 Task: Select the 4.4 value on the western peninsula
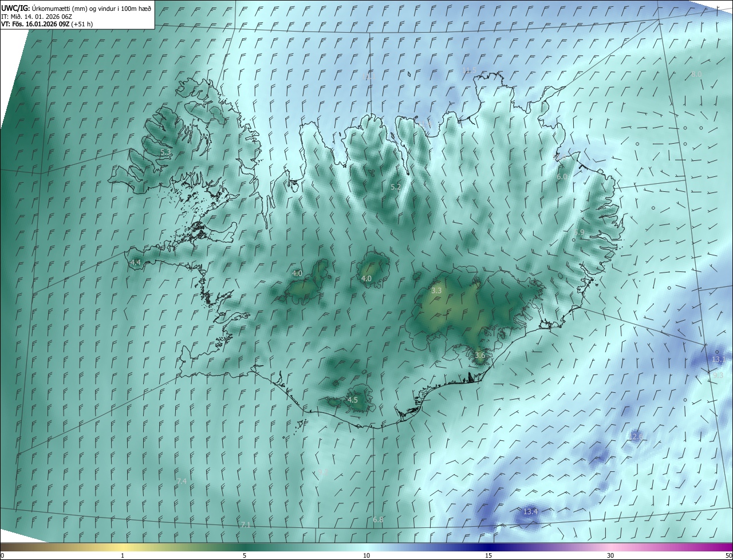click(x=136, y=263)
